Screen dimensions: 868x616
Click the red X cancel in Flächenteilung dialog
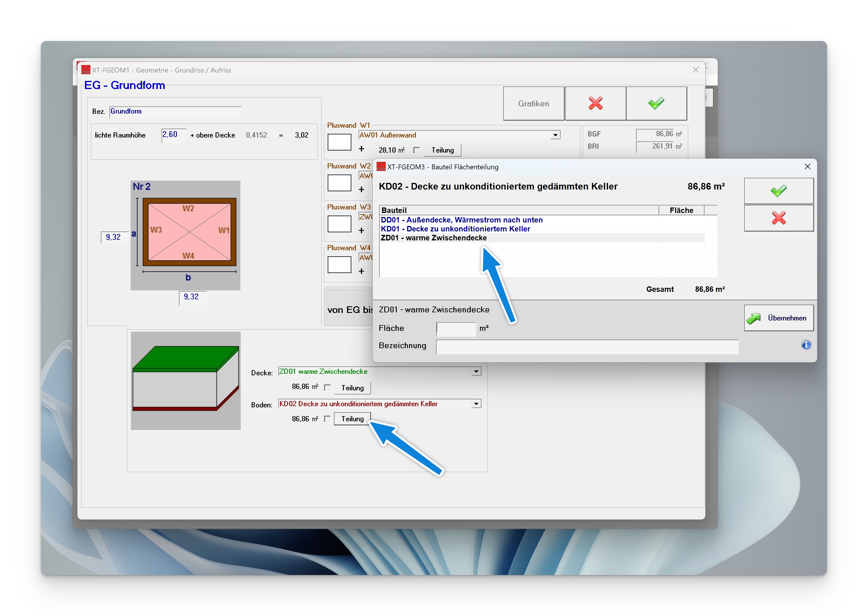(778, 218)
